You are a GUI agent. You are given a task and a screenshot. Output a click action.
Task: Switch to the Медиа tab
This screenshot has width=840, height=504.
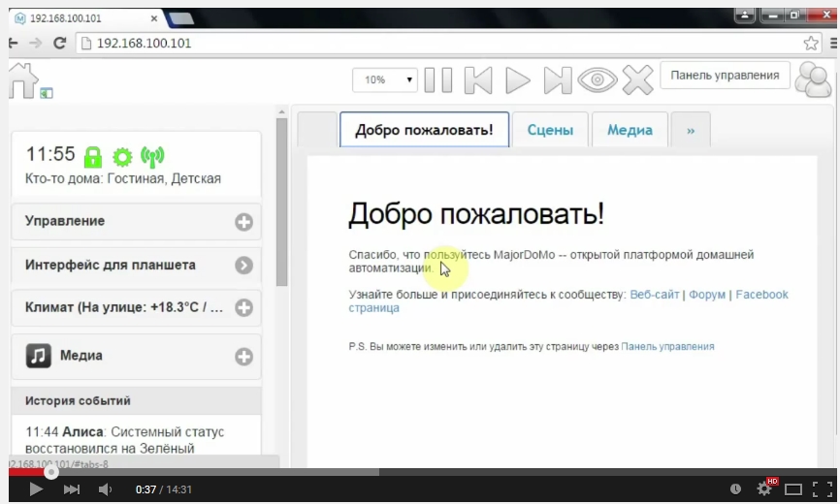(x=630, y=130)
